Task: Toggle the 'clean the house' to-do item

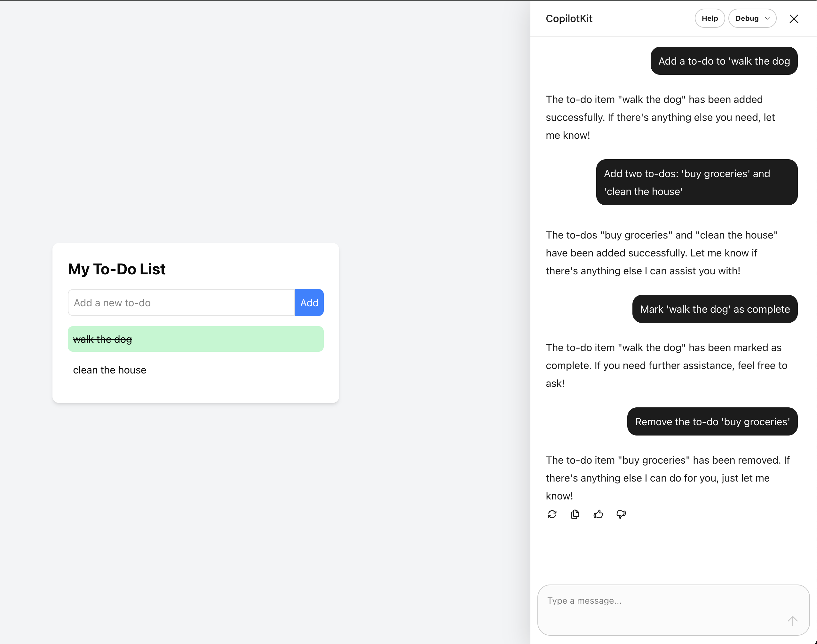Action: (195, 370)
